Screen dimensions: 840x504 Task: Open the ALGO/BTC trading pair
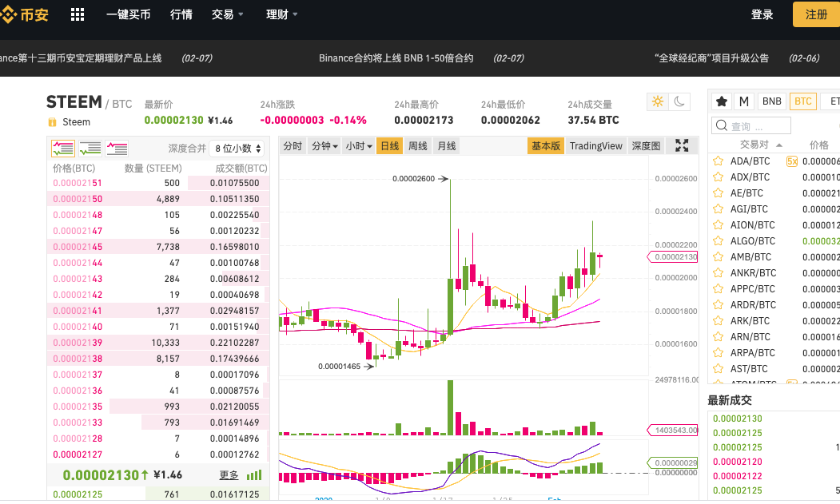coord(753,241)
